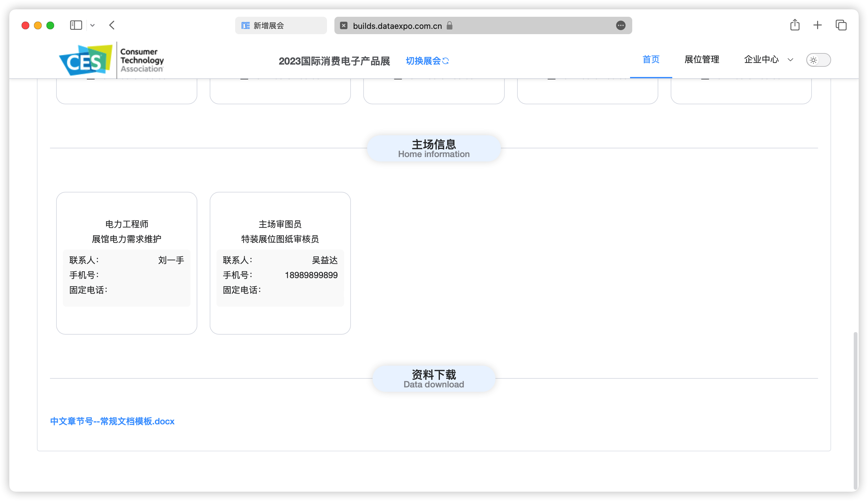Open a new tab with plus icon
The height and width of the screenshot is (501, 868).
pos(817,25)
